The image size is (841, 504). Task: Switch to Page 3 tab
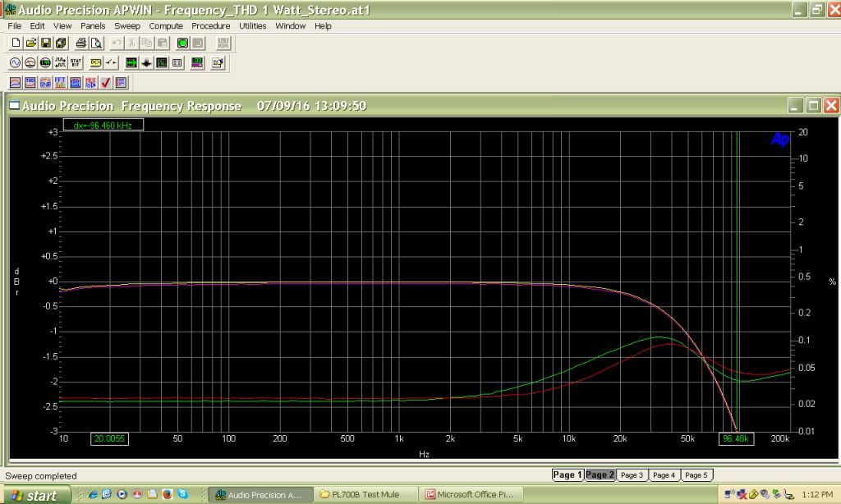tap(632, 475)
